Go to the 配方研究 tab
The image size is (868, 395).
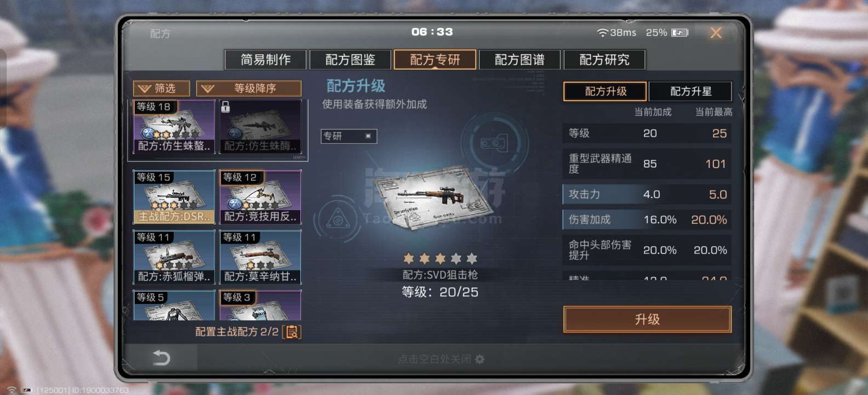[x=604, y=60]
